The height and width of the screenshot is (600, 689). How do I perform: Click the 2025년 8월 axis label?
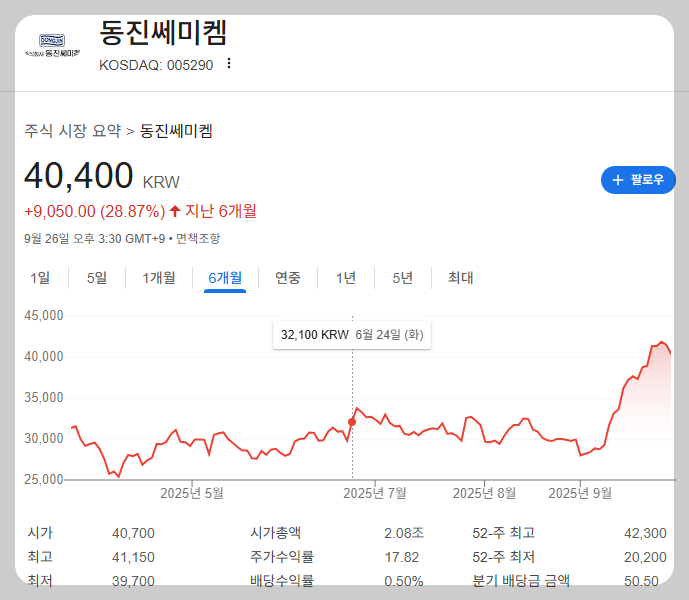pos(484,493)
